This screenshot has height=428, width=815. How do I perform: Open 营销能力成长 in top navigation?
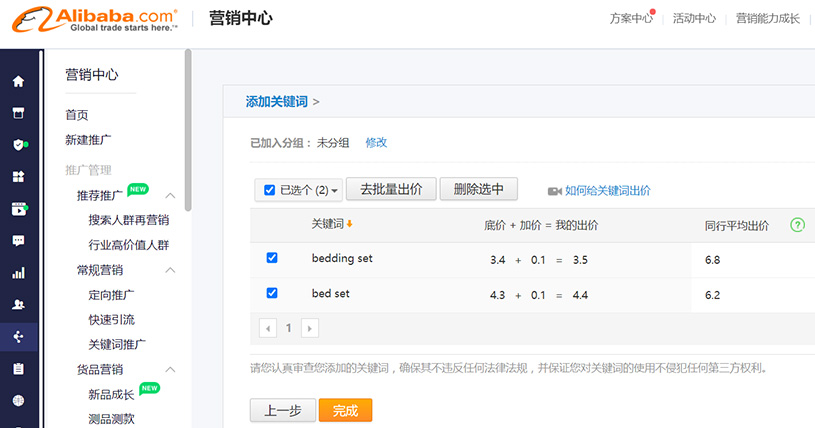768,18
